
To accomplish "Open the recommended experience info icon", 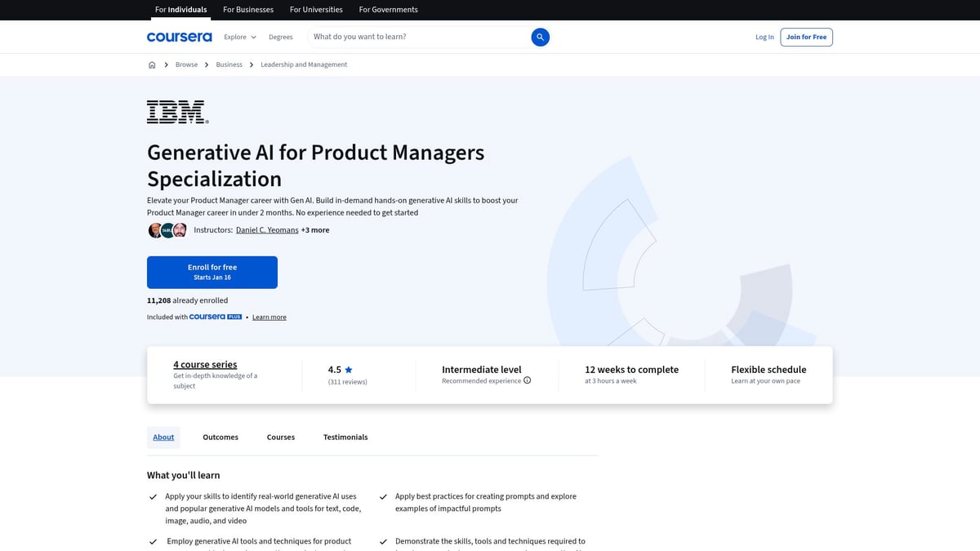I will (527, 380).
